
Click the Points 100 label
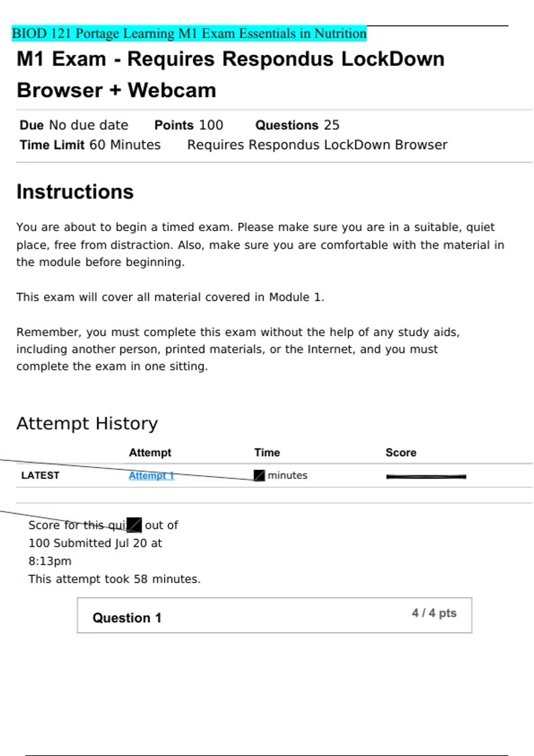click(x=189, y=125)
